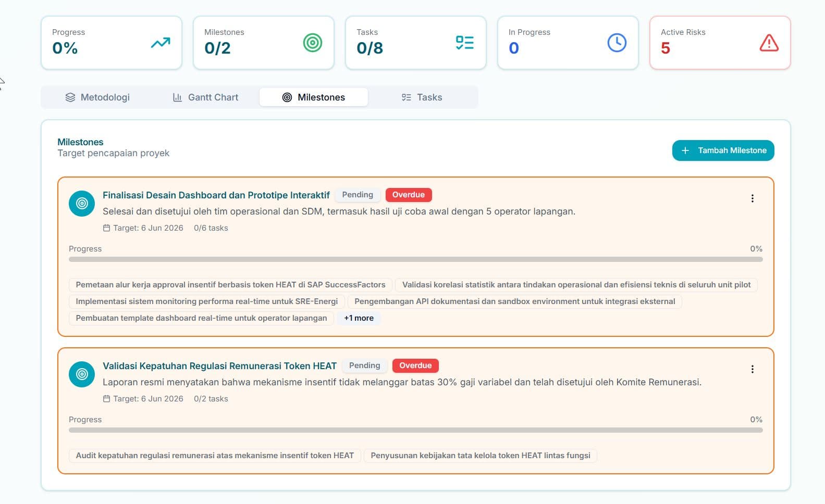
Task: Select the Progress 0% stats card
Action: click(x=112, y=43)
